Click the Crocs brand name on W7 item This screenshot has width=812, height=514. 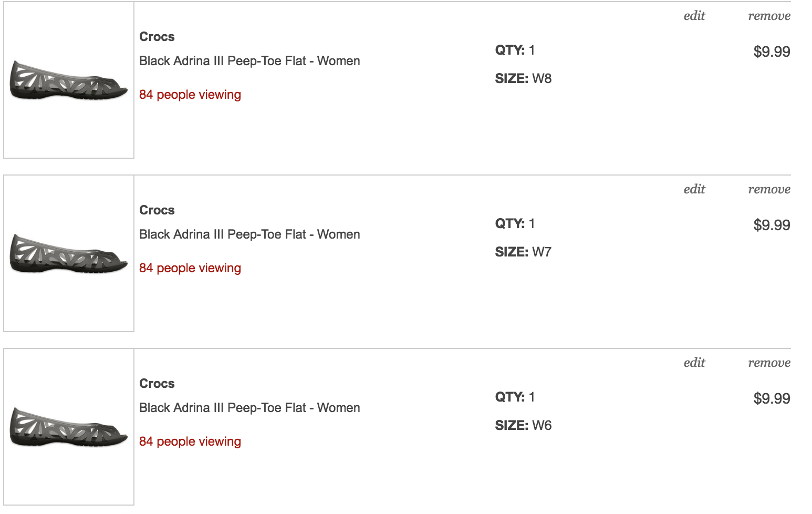tap(157, 210)
